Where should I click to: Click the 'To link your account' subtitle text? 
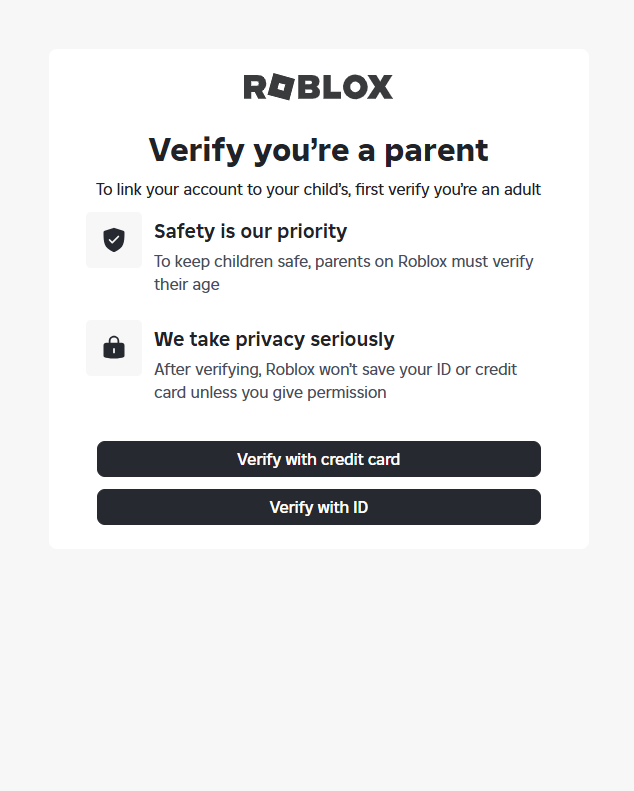click(318, 190)
